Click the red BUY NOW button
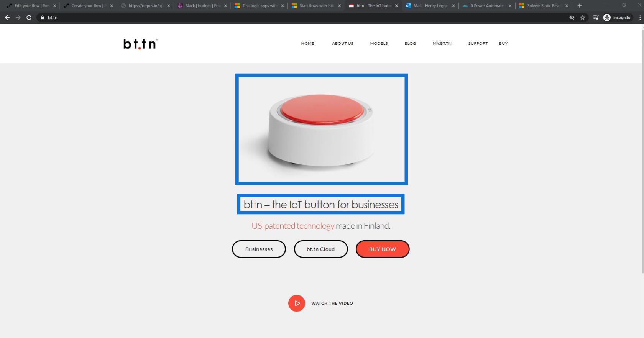Viewport: 644px width, 338px height. pyautogui.click(x=383, y=249)
